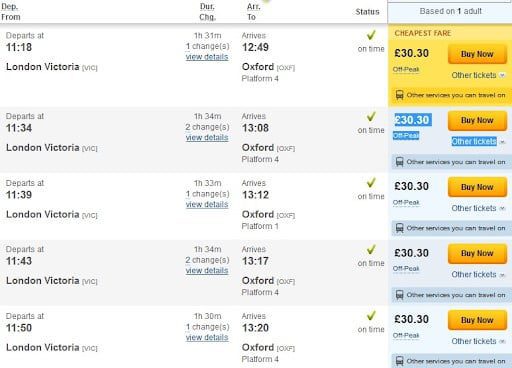Viewport: 512px width, 368px height.
Task: Expand Other tickets for 11:43 departure
Action: (x=478, y=275)
